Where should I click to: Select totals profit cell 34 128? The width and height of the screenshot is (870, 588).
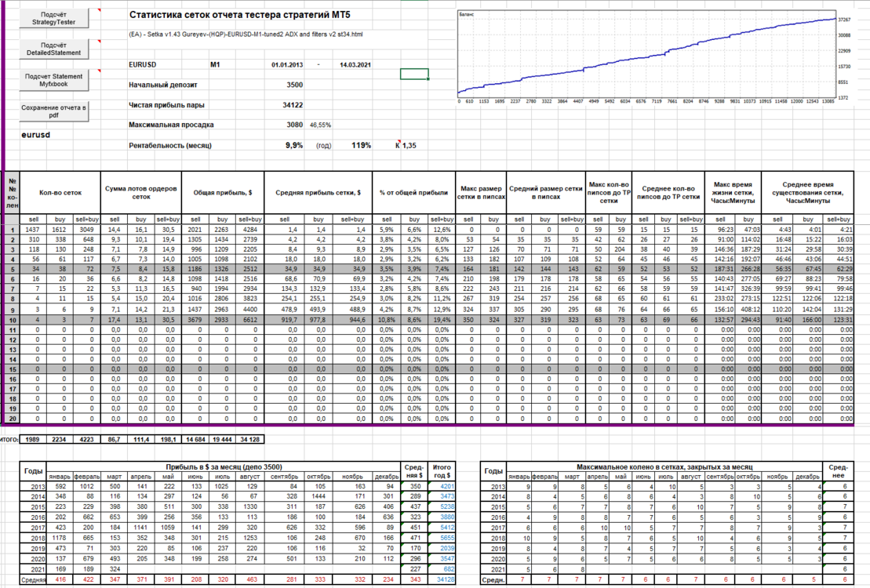pos(250,439)
